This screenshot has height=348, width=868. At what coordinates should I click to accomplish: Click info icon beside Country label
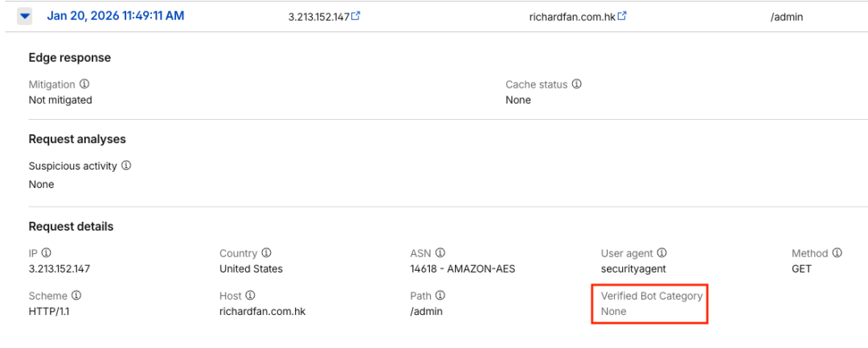point(267,253)
